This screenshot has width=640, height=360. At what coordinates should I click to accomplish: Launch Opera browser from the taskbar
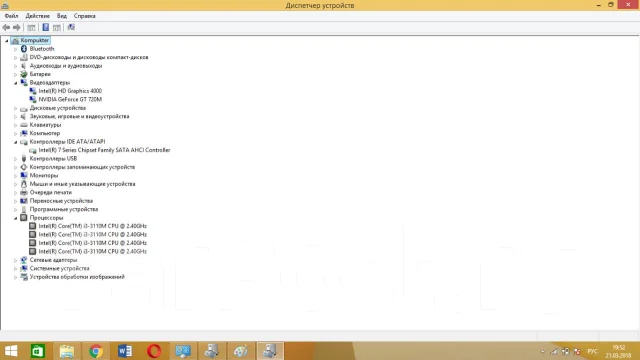[154, 351]
